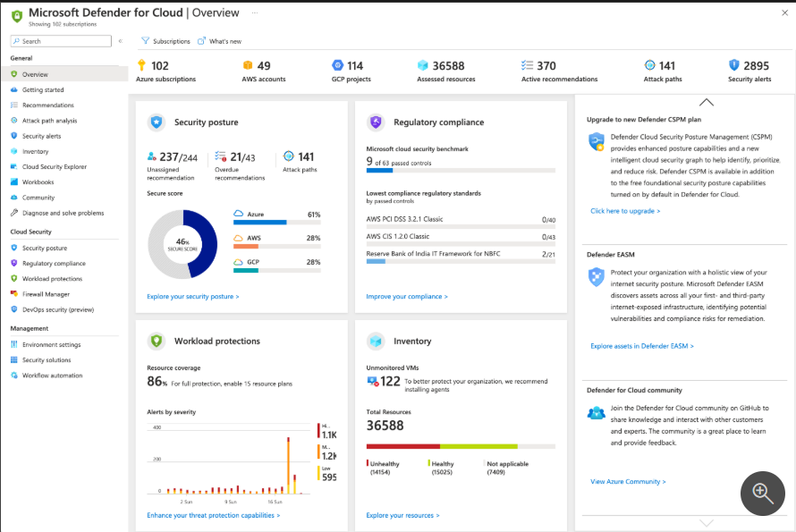Click the Inventory tile icon
Viewport: 796px width, 532px height.
coord(376,341)
